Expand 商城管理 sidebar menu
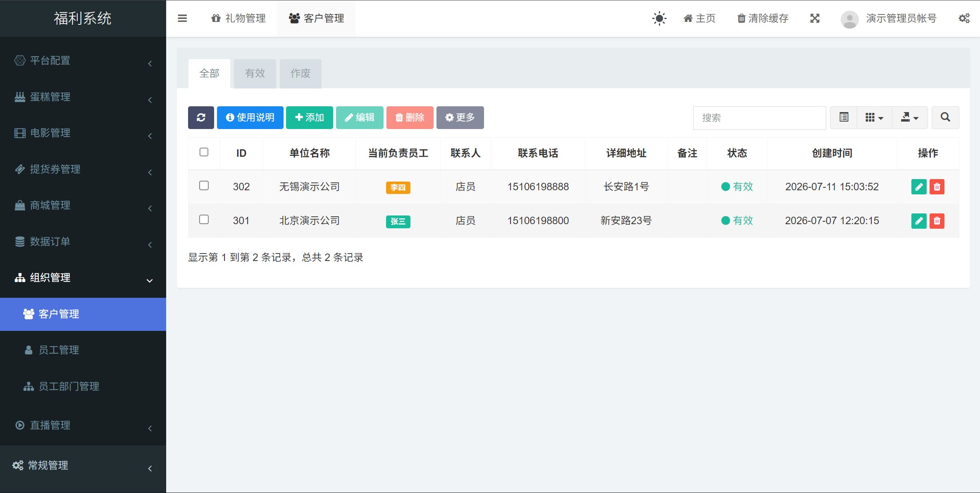The image size is (980, 493). 83,206
